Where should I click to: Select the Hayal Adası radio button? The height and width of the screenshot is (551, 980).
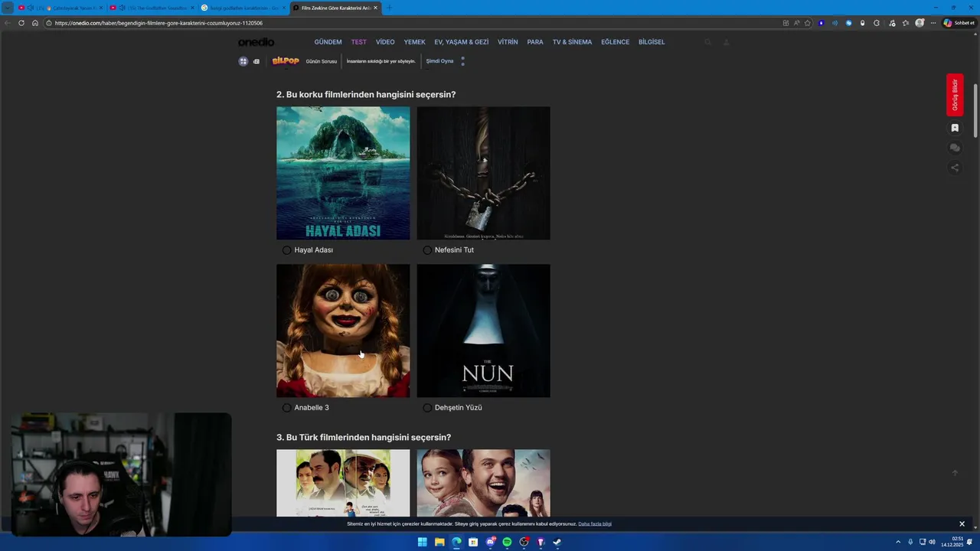286,250
